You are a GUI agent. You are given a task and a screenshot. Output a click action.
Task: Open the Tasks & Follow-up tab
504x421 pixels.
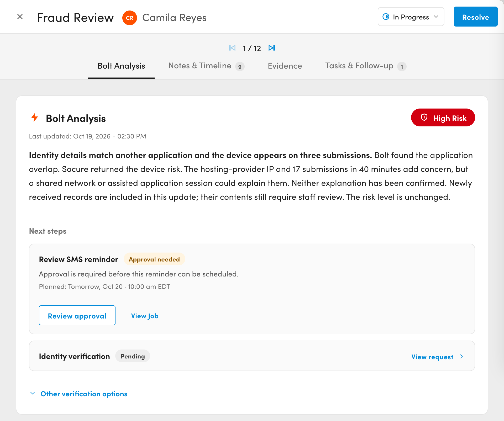366,66
